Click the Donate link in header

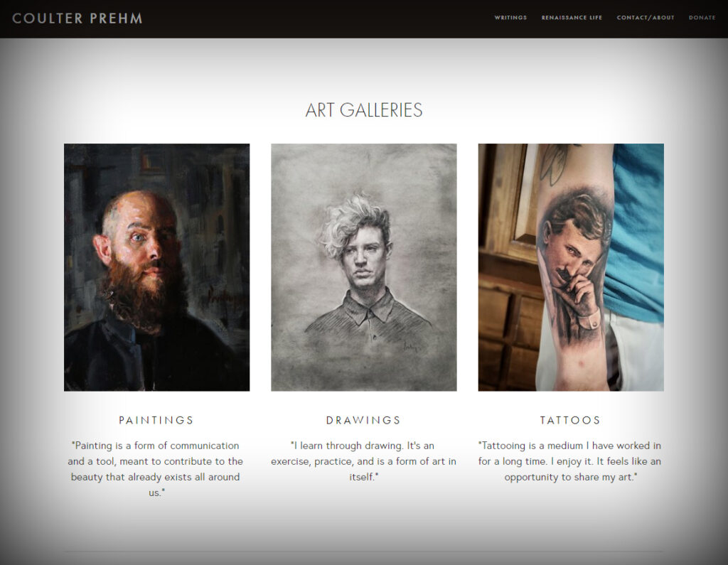click(x=702, y=18)
